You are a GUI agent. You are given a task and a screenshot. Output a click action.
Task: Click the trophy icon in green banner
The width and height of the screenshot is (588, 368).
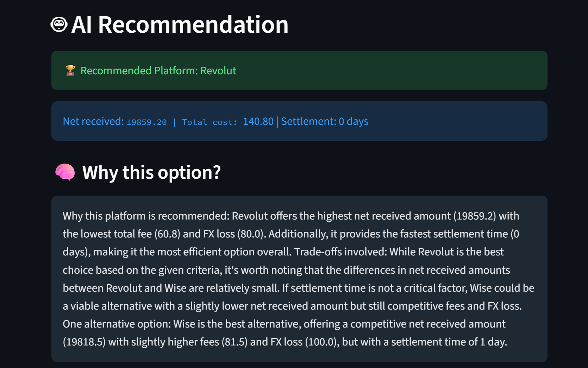point(70,70)
